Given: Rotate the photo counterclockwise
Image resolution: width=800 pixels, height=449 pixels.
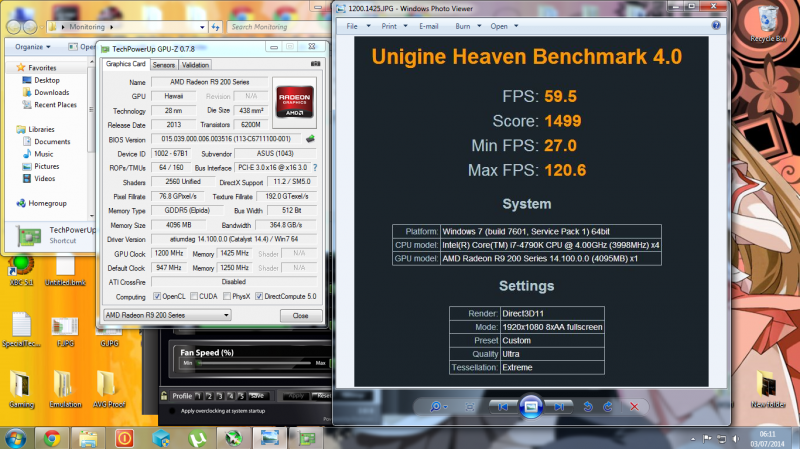Looking at the screenshot, I should [x=588, y=407].
